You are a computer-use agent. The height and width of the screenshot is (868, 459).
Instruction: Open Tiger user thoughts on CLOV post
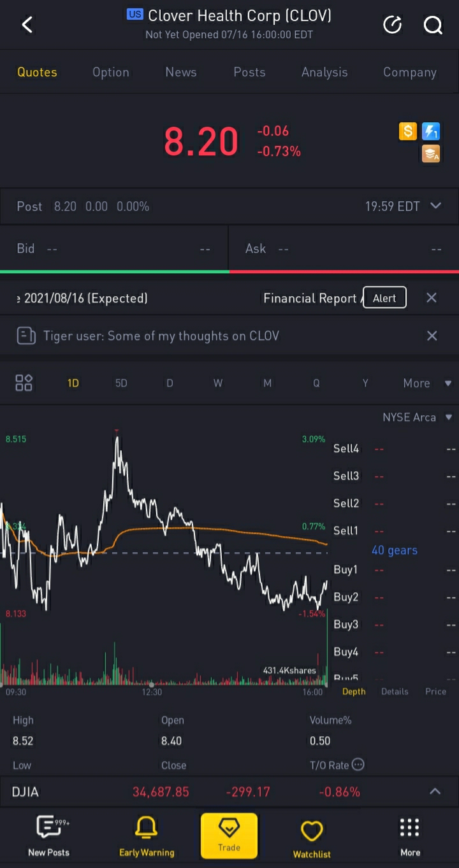point(161,336)
